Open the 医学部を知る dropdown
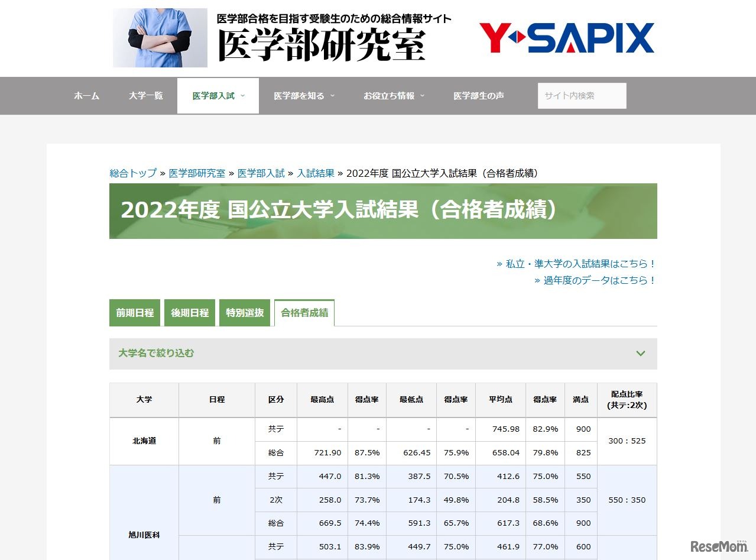 [300, 95]
